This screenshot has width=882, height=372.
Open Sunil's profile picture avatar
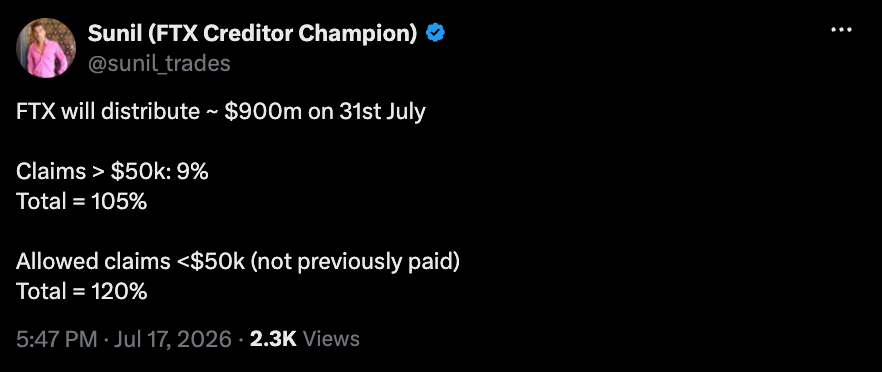[x=46, y=48]
